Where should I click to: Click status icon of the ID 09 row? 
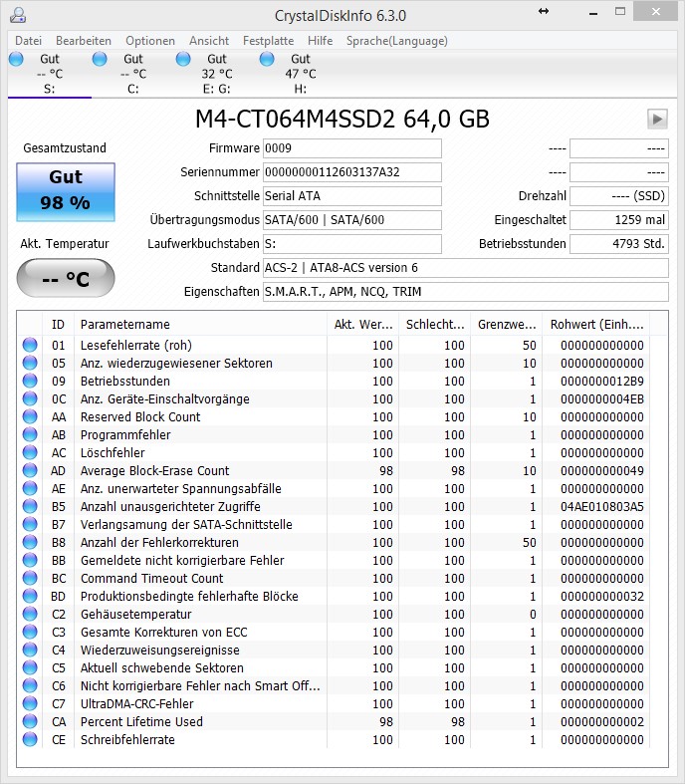(30, 381)
